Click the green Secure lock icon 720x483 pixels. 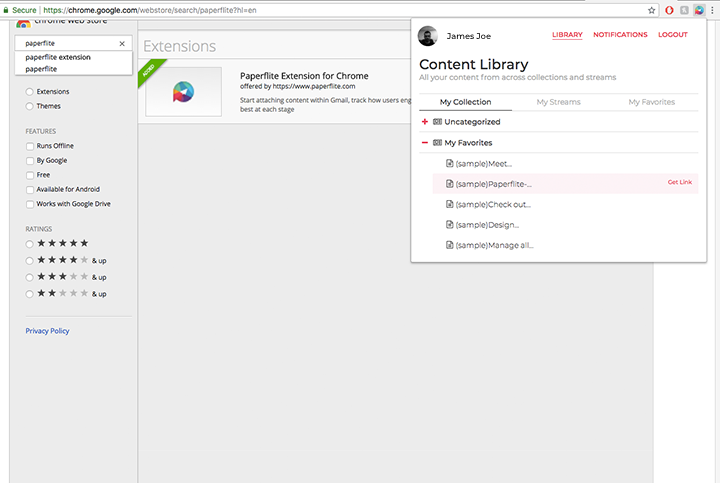6,10
